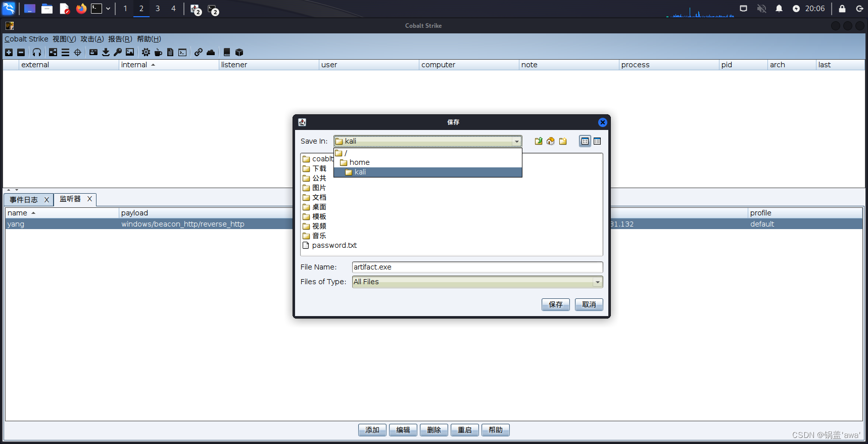Click the coffee cup Java Applet icon

[x=158, y=52]
